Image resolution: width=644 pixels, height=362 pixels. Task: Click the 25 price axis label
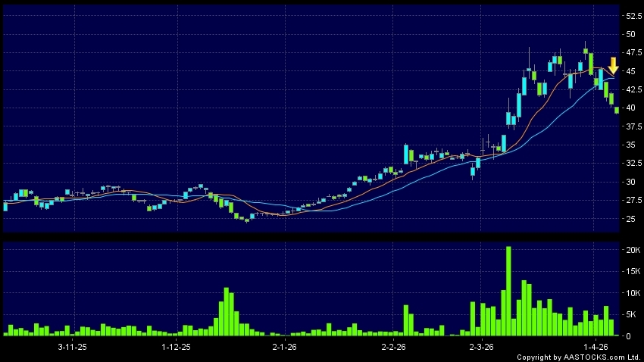[x=630, y=219]
